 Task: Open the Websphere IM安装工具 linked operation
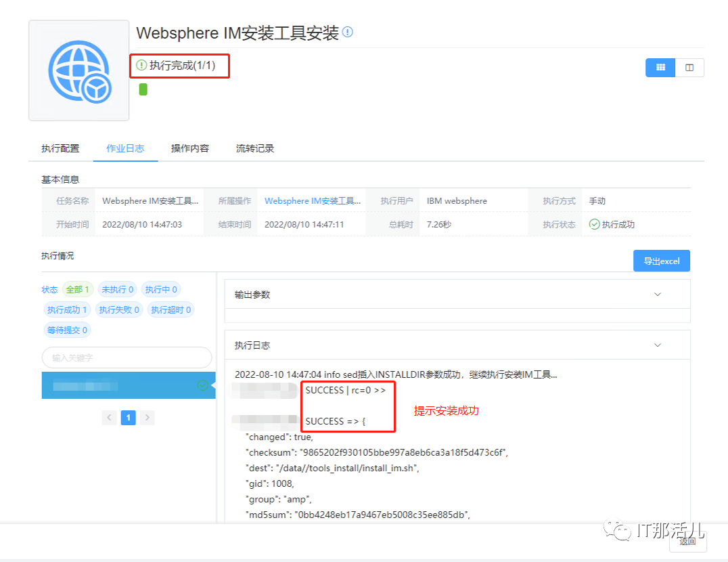[313, 200]
